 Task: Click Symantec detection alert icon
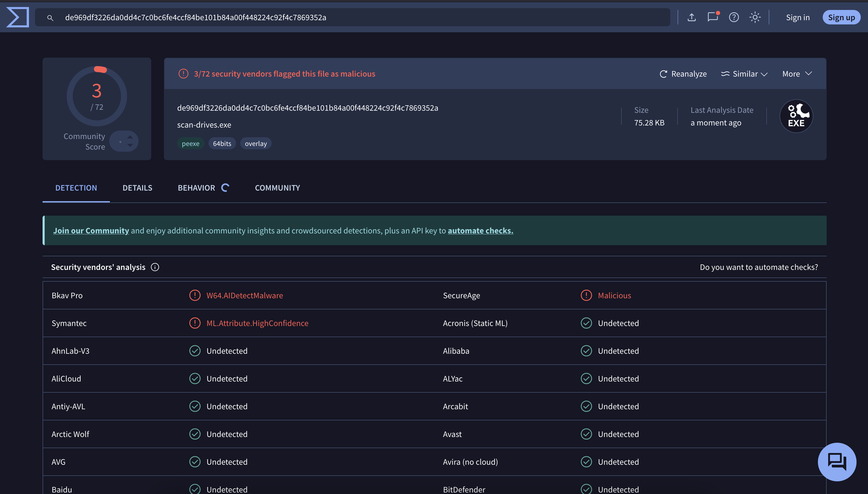click(x=195, y=323)
